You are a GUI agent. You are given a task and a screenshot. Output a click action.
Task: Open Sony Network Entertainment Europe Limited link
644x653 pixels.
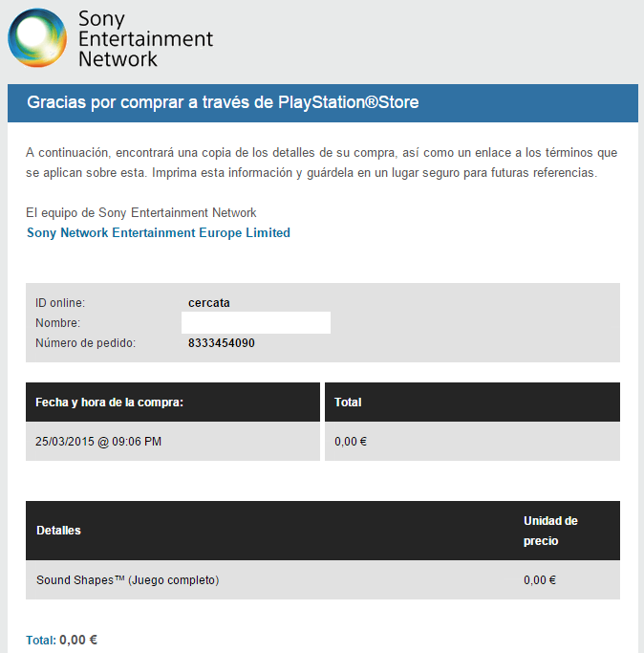tap(159, 232)
